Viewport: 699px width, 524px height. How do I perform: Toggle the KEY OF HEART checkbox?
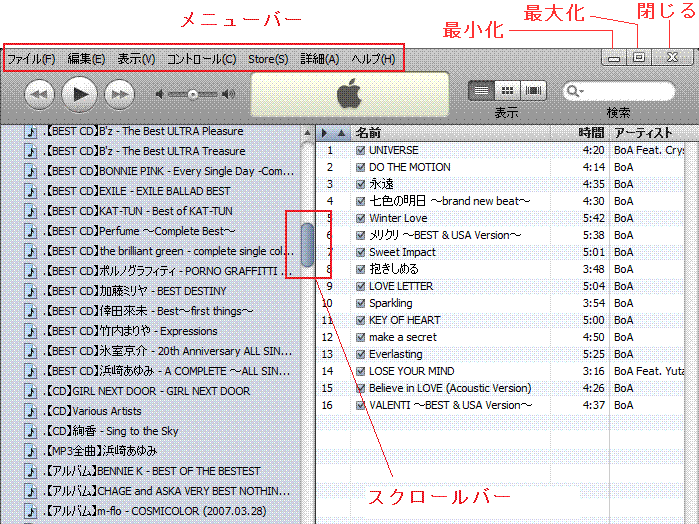[361, 320]
